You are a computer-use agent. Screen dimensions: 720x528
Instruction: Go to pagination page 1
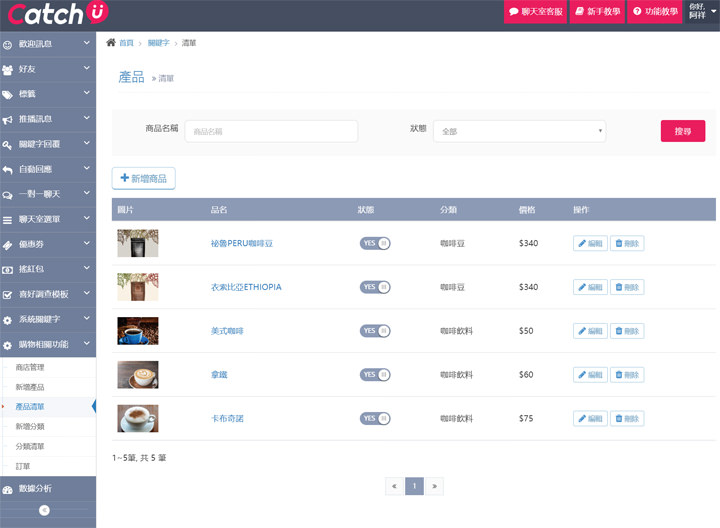point(414,486)
